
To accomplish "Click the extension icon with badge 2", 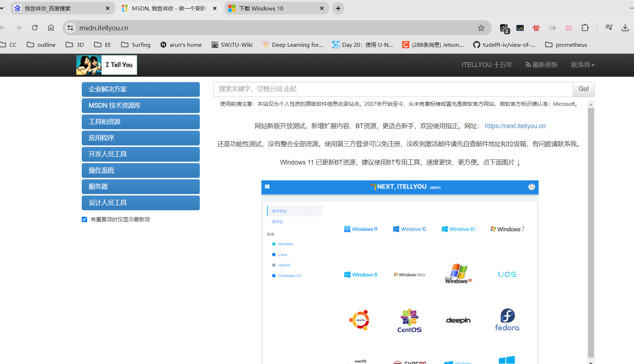I will click(504, 28).
